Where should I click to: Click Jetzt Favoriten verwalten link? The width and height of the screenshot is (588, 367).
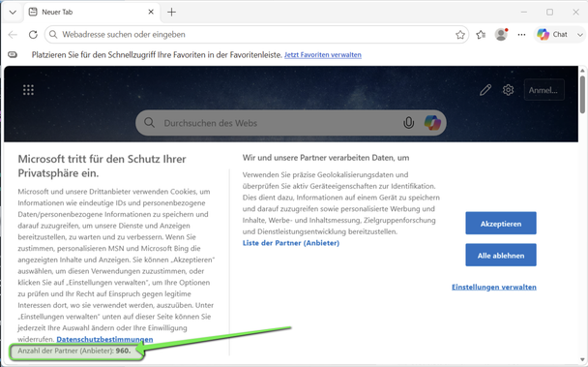pyautogui.click(x=323, y=55)
